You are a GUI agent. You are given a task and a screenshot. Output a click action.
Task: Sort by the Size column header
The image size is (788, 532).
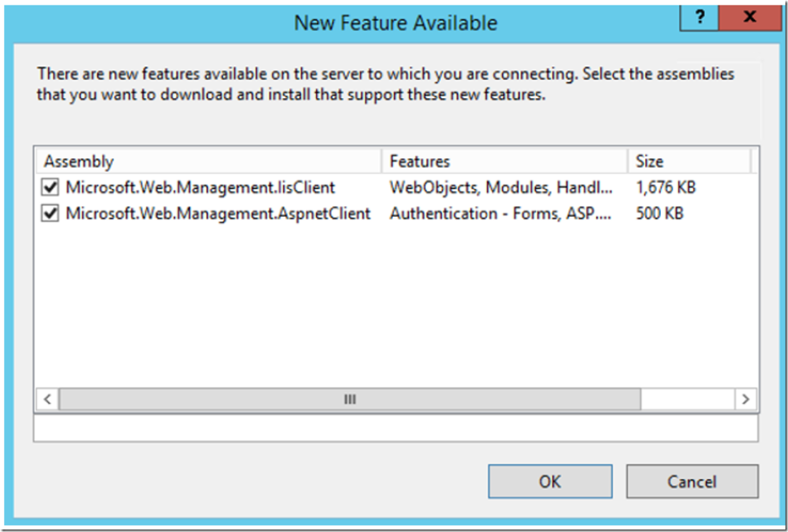[689, 161]
